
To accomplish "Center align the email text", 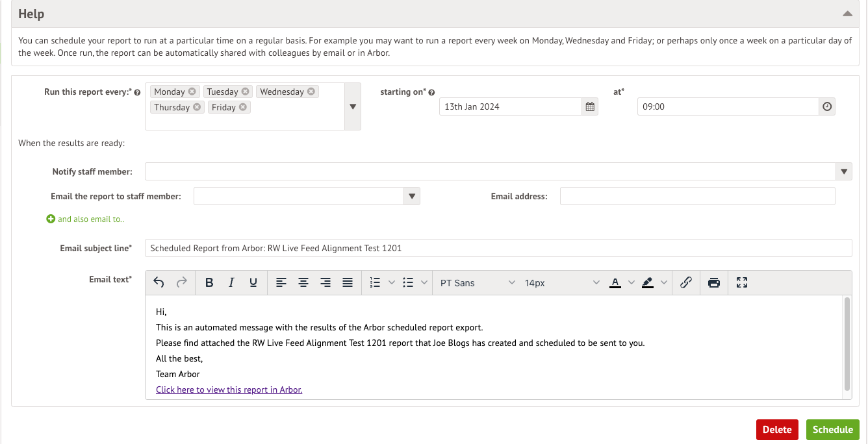I will click(x=303, y=282).
